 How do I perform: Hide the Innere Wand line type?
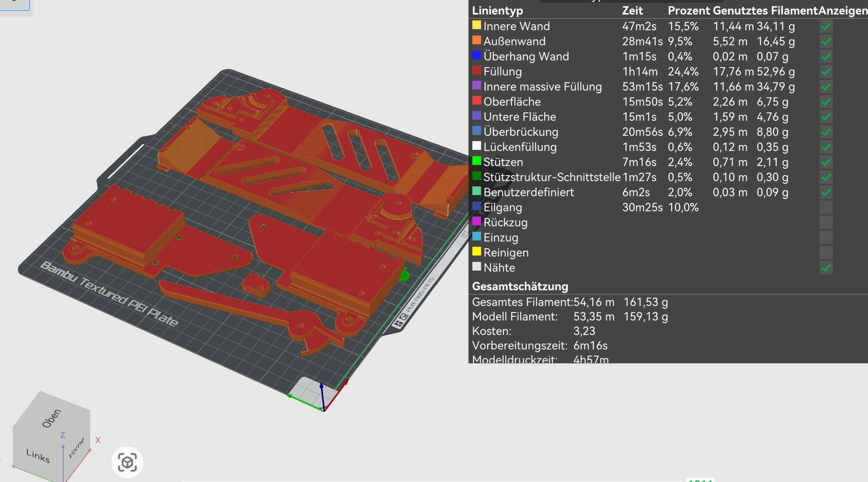point(826,26)
